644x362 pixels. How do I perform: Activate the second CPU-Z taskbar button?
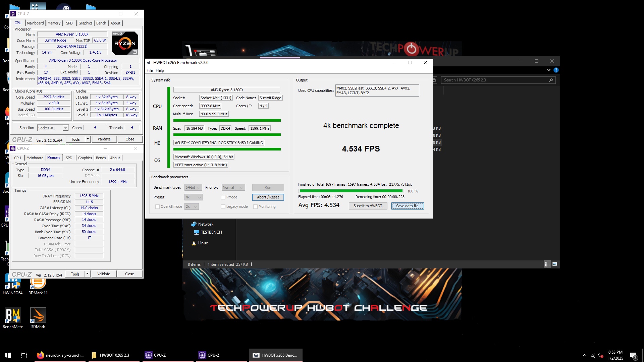click(221, 355)
